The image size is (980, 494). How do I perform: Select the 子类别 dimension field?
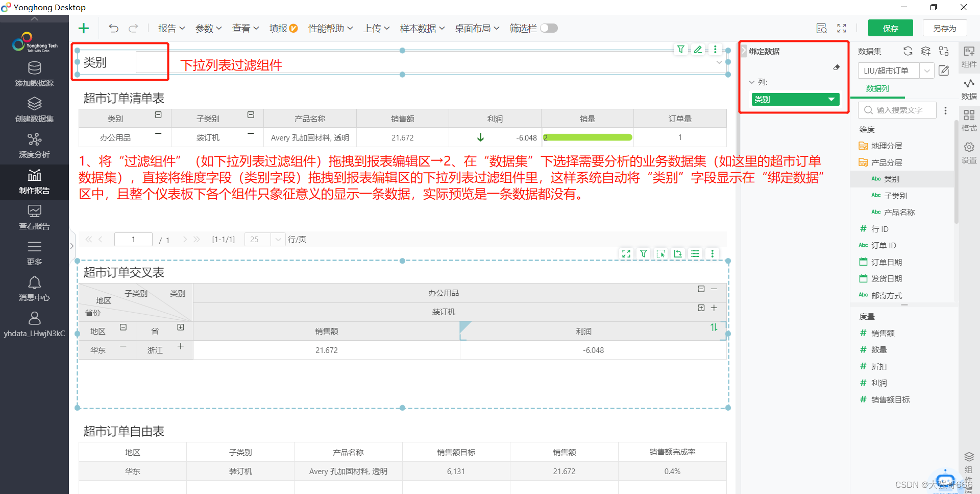tap(895, 196)
